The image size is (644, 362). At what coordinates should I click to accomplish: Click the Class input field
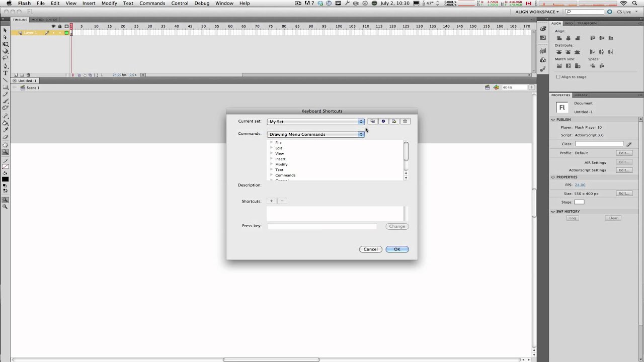point(599,144)
